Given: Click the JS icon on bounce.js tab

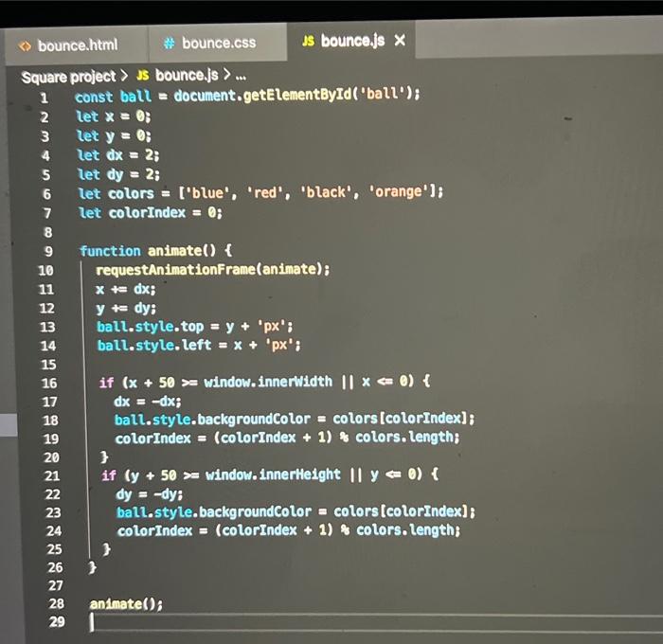Looking at the screenshot, I should click(x=308, y=41).
